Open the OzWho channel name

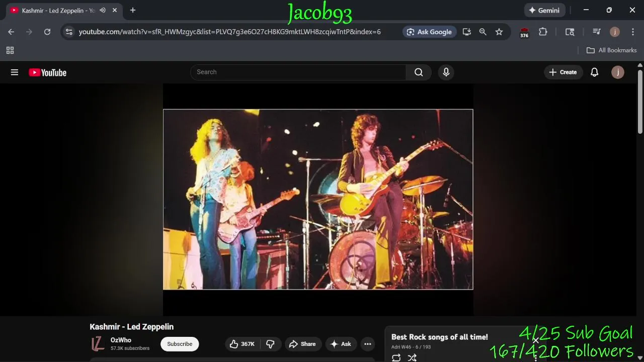[x=121, y=340]
